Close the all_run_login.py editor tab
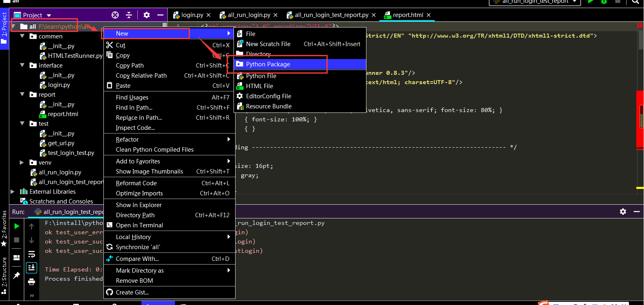The height and width of the screenshot is (305, 644). coord(276,15)
